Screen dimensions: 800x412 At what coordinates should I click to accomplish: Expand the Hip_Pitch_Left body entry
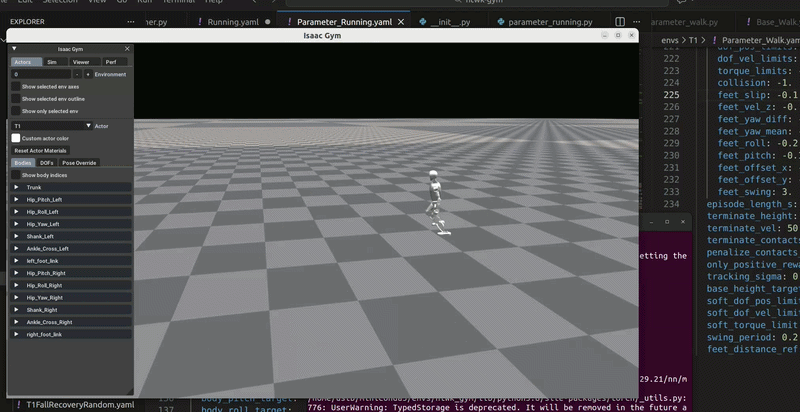click(16, 199)
